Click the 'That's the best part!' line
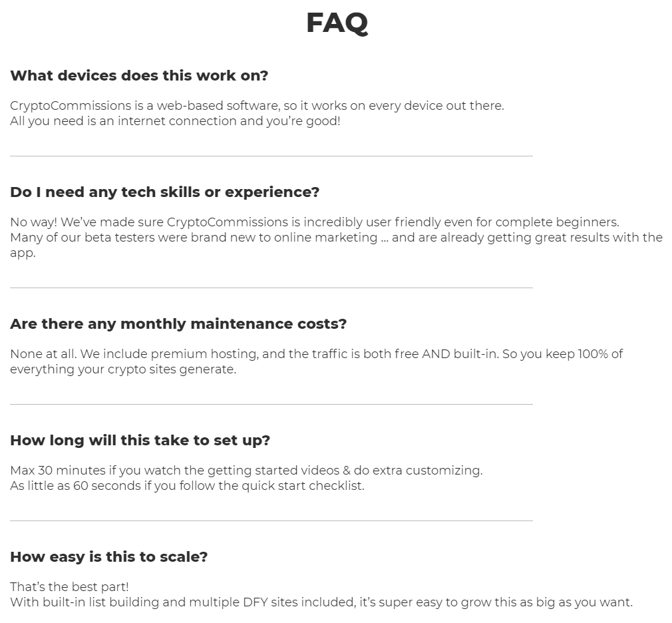Screen dimensions: 672x623 click(x=69, y=586)
